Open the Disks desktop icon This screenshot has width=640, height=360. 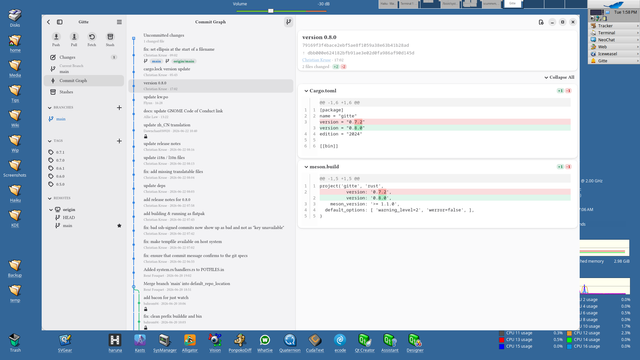point(15,18)
